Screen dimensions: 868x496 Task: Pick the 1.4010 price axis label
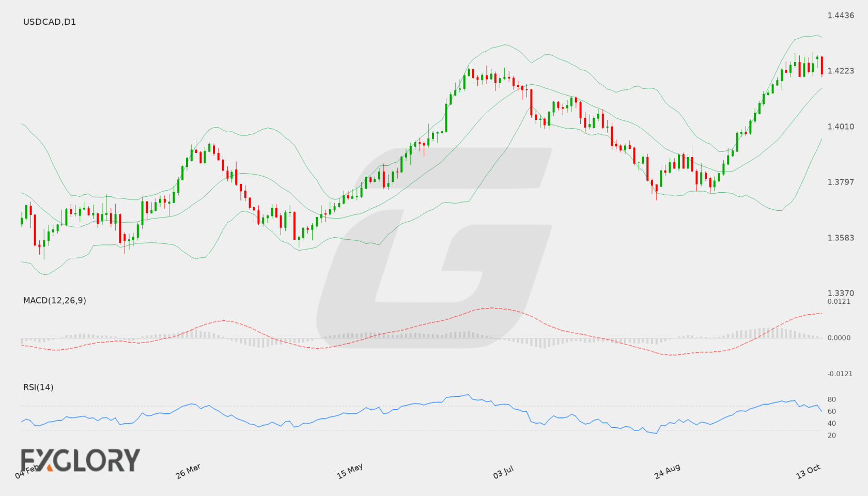pos(841,127)
